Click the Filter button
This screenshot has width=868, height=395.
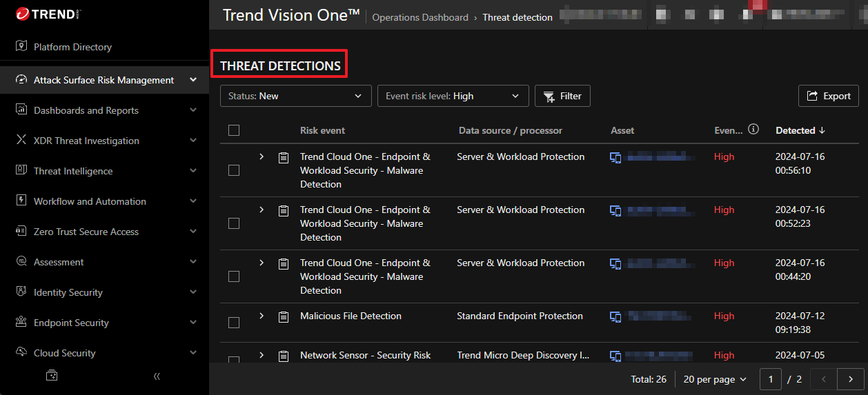pyautogui.click(x=562, y=96)
